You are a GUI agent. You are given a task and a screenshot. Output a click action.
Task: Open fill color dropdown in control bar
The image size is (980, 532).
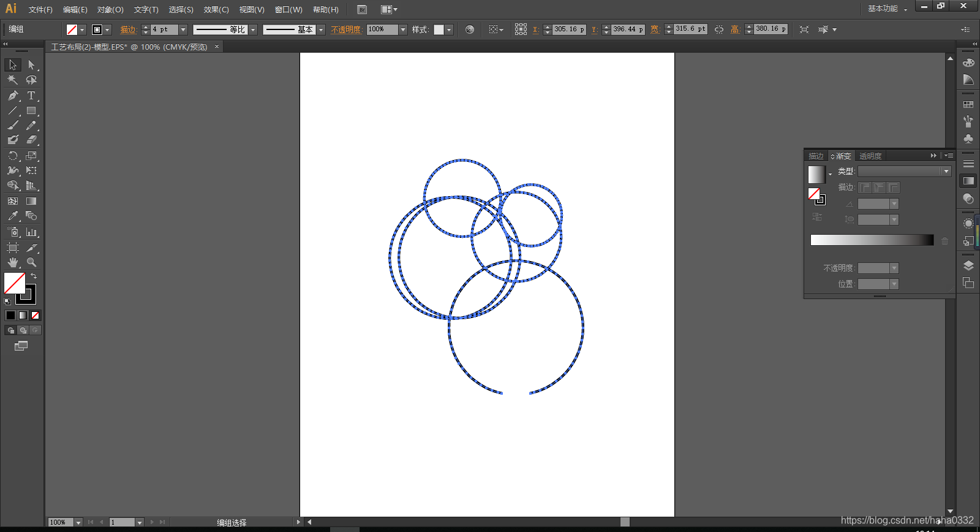click(82, 29)
